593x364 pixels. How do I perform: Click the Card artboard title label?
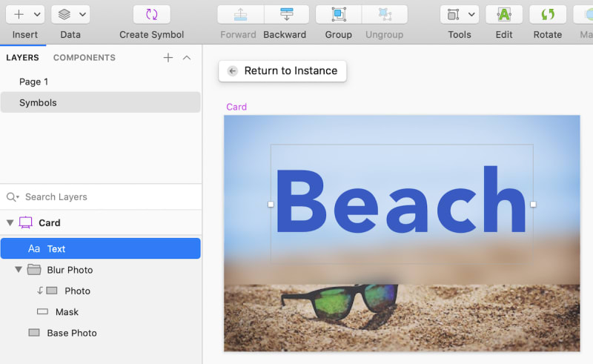coord(236,107)
